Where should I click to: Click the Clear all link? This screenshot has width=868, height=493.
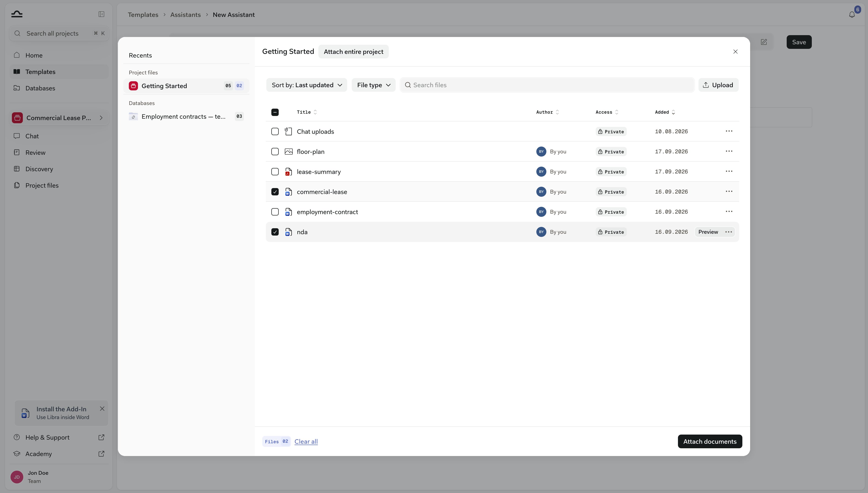click(306, 442)
